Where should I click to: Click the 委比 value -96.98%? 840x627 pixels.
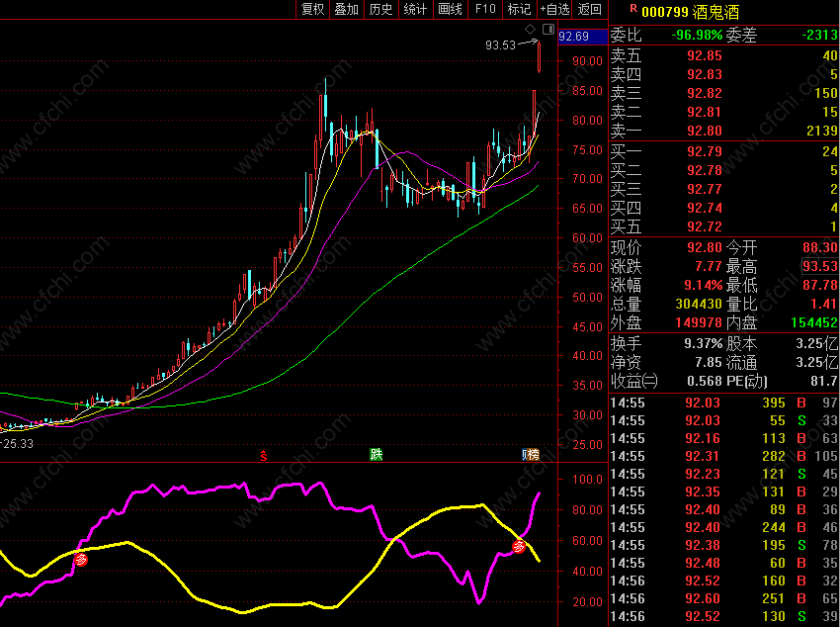pos(697,35)
